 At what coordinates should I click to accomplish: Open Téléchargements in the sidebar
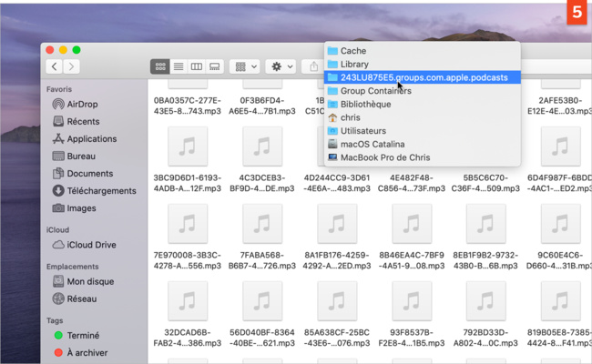[x=100, y=191]
